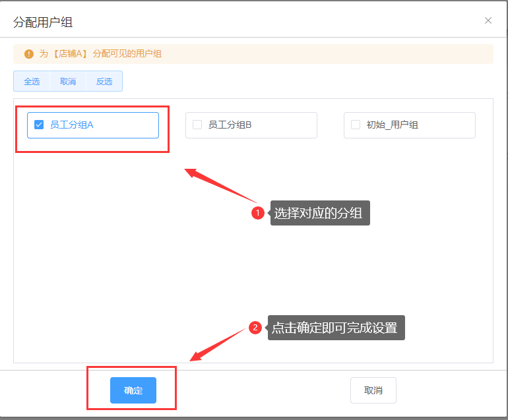Click the 员工分组B label text
This screenshot has height=420, width=508.
[x=230, y=125]
